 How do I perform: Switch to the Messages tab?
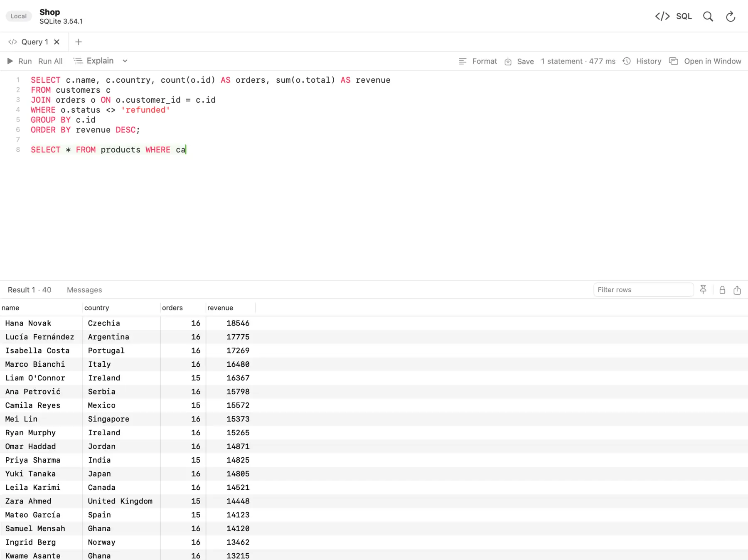[x=84, y=290]
